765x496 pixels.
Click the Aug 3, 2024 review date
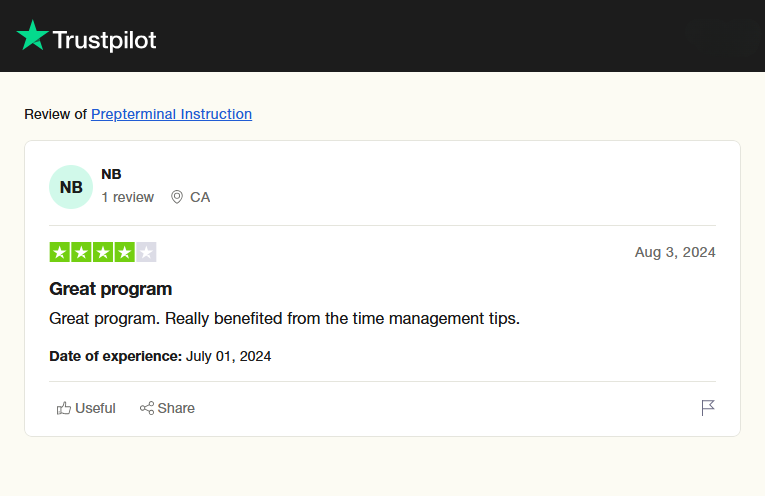(x=675, y=252)
